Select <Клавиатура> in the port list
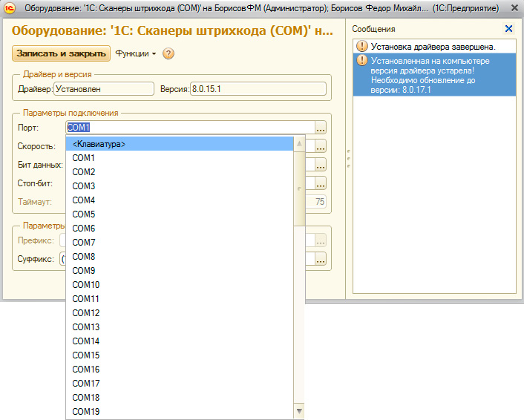The image size is (524, 420). click(180, 144)
